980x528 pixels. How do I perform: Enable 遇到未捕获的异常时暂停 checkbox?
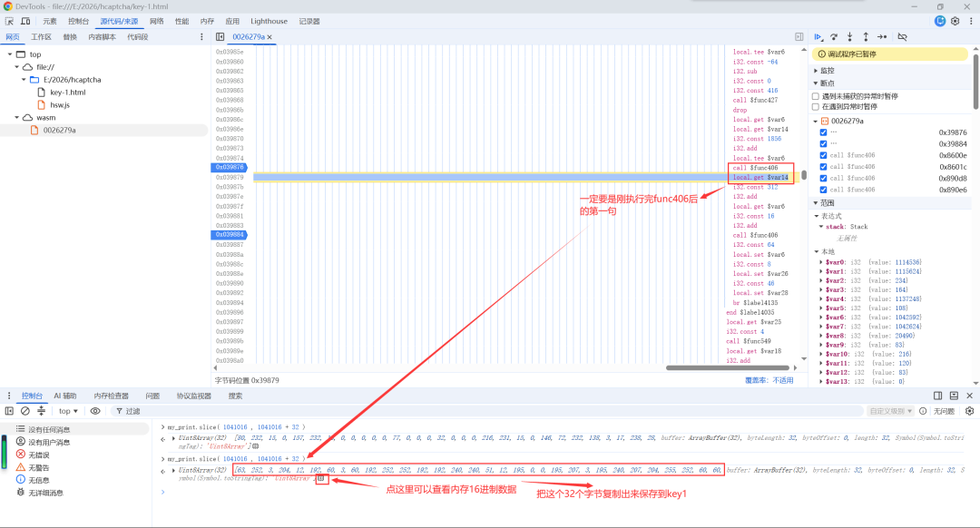[816, 96]
